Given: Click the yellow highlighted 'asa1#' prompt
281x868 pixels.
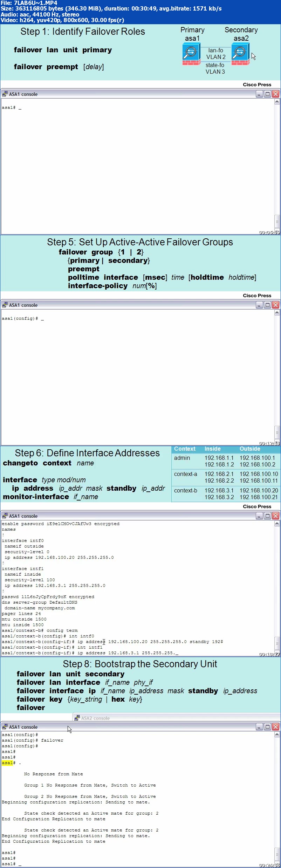Looking at the screenshot, I should tap(7, 763).
